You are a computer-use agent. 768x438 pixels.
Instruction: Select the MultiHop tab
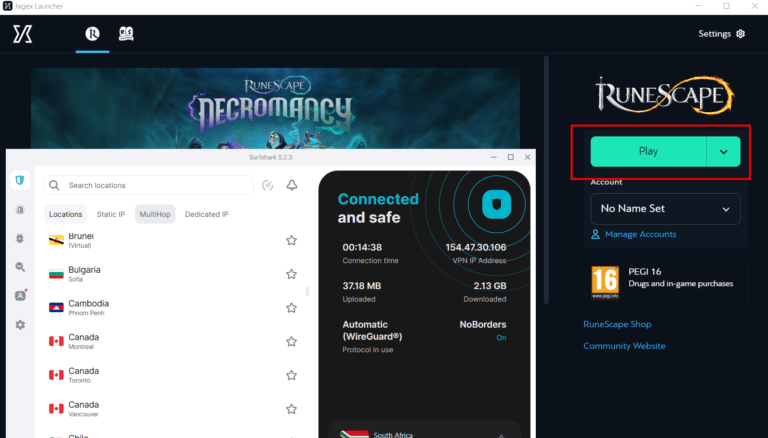tap(155, 214)
